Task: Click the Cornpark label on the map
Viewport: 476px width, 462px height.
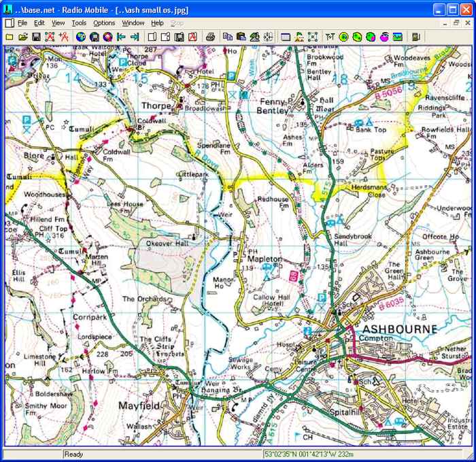Action: [90, 317]
